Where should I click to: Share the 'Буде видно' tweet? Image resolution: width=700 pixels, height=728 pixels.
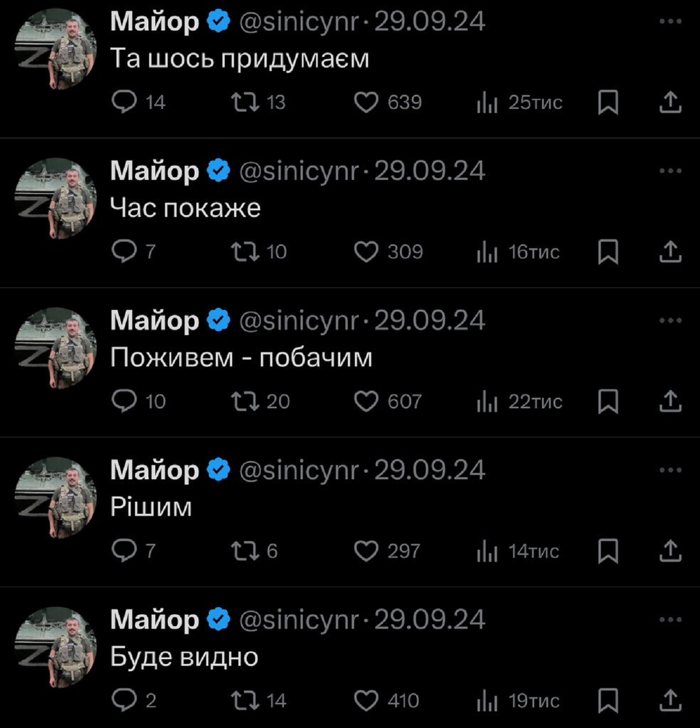(670, 700)
